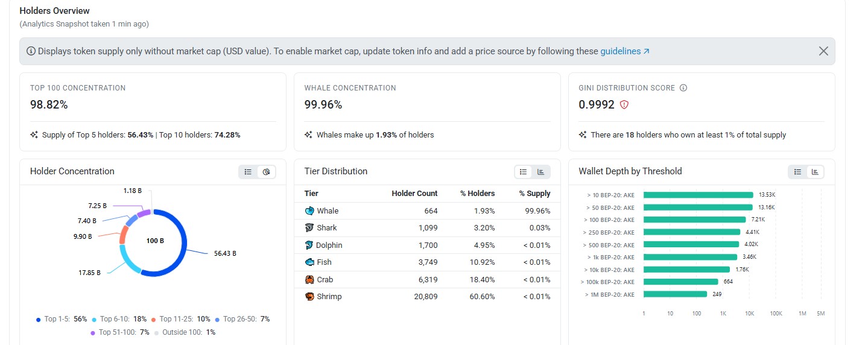Screen dimensions: 868x345
Task: Toggle Top 6-10 legend entry
Action: (x=119, y=319)
